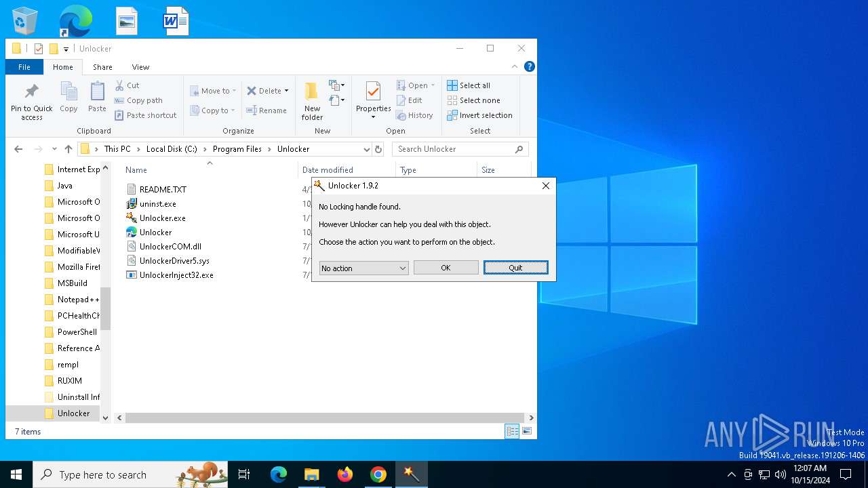Click Quit in Unlocker dialog
This screenshot has width=868, height=488.
(515, 268)
